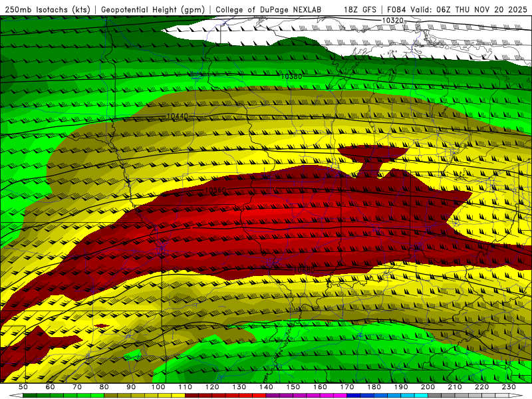Select the gray swatch between 210 and 220

(469, 395)
